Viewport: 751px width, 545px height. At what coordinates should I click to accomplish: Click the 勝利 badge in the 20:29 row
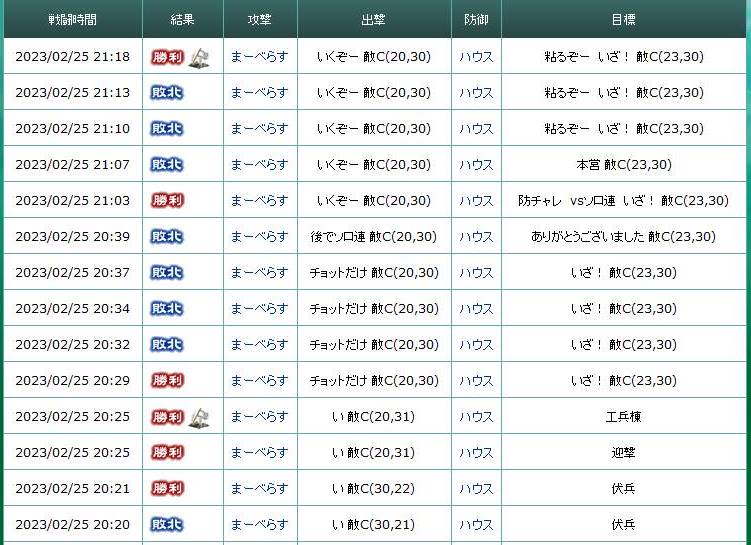[167, 381]
